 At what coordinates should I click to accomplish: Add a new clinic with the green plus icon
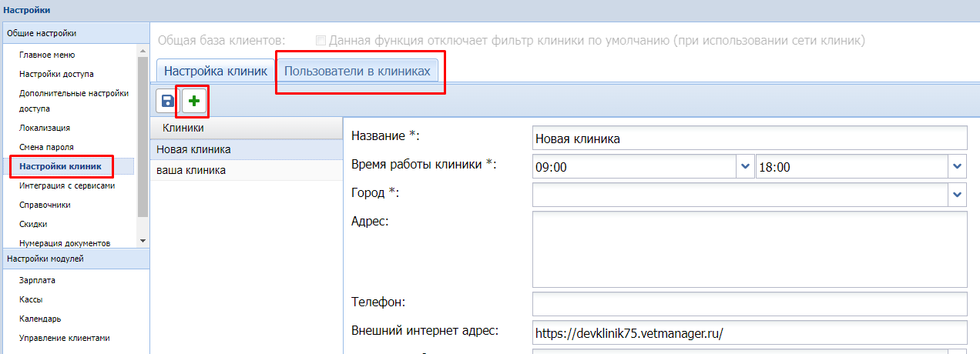pyautogui.click(x=193, y=102)
